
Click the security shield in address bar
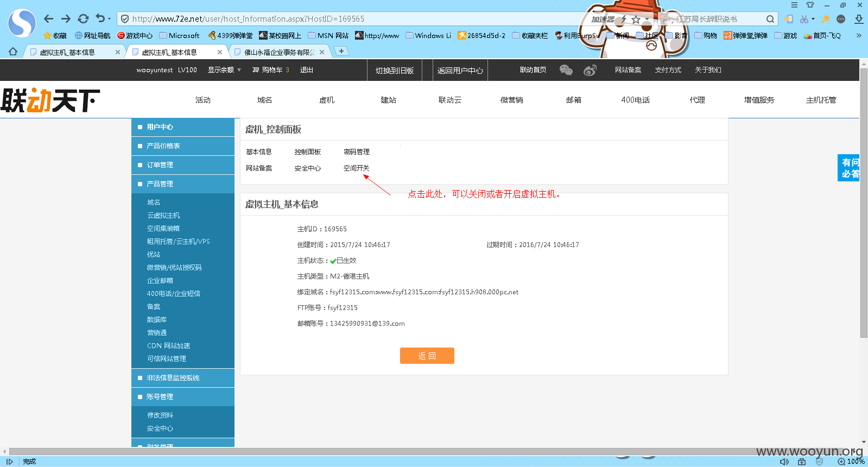(125, 19)
